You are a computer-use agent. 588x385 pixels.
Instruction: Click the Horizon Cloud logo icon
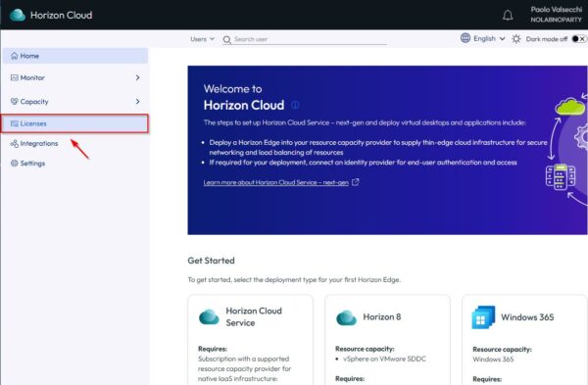coord(18,15)
